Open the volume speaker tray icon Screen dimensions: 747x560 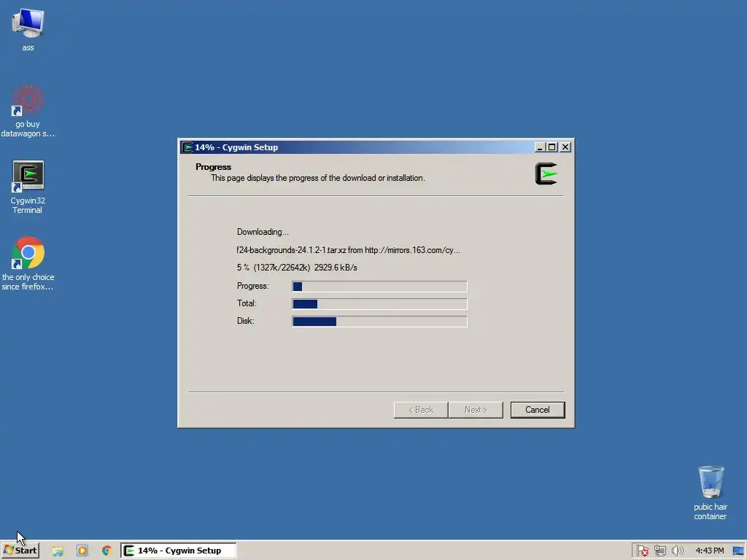(677, 551)
